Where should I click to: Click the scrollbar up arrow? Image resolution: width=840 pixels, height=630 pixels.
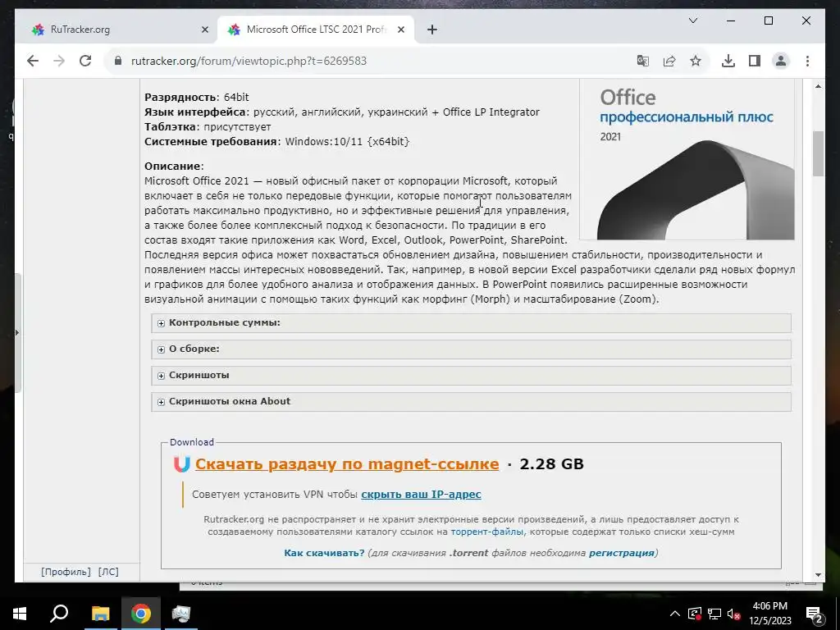[818, 86]
